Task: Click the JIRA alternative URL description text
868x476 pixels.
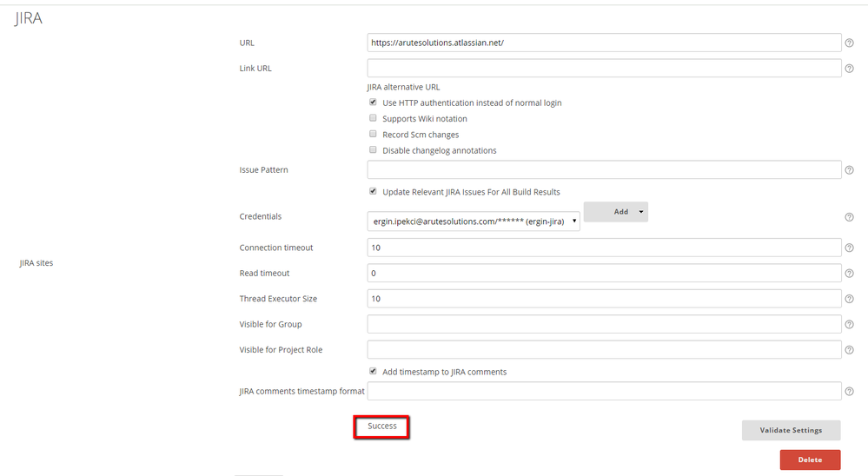Action: pos(403,87)
